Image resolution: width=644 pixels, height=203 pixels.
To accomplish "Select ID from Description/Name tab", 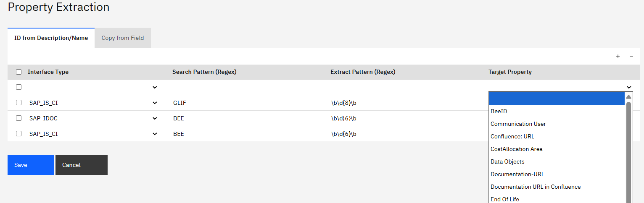I will [x=51, y=38].
